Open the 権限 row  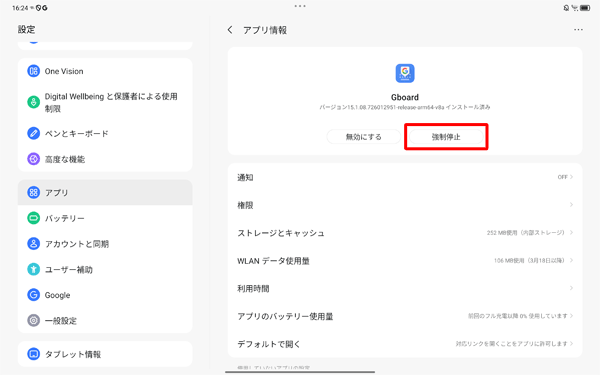405,205
